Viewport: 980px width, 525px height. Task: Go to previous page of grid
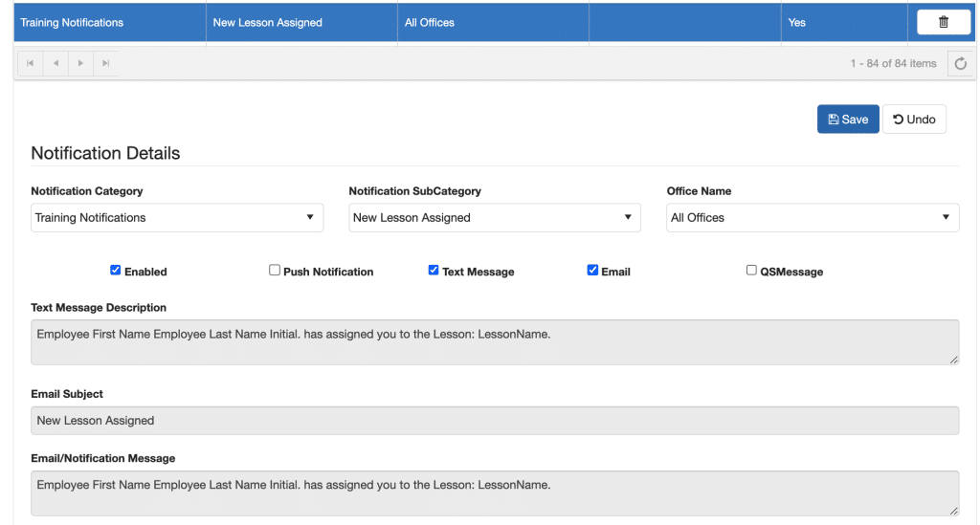coord(56,63)
